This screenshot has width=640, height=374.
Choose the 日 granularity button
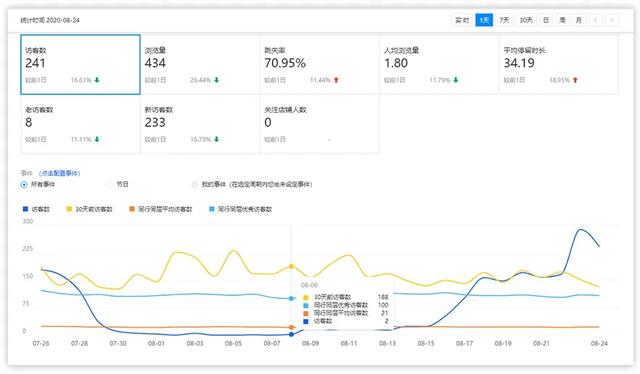tap(546, 20)
